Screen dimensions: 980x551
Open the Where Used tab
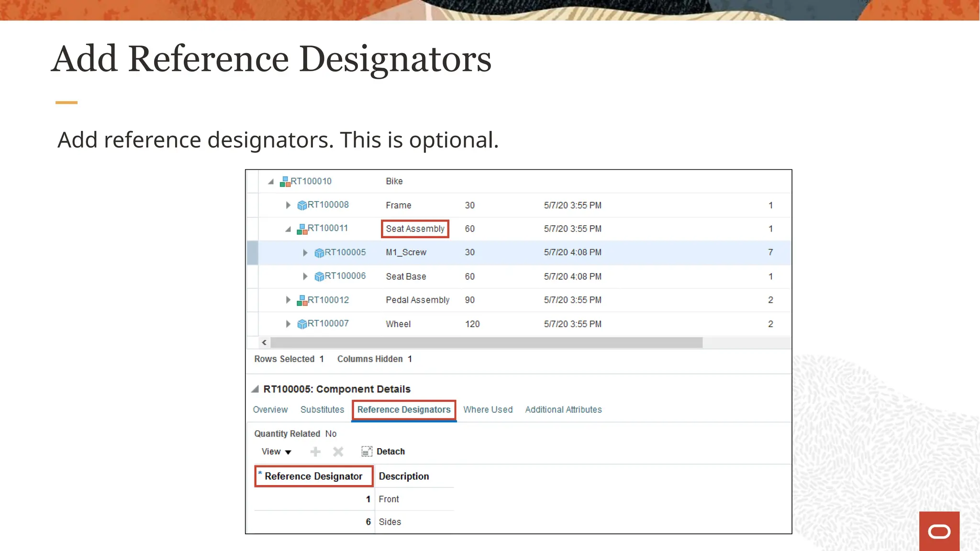(488, 409)
